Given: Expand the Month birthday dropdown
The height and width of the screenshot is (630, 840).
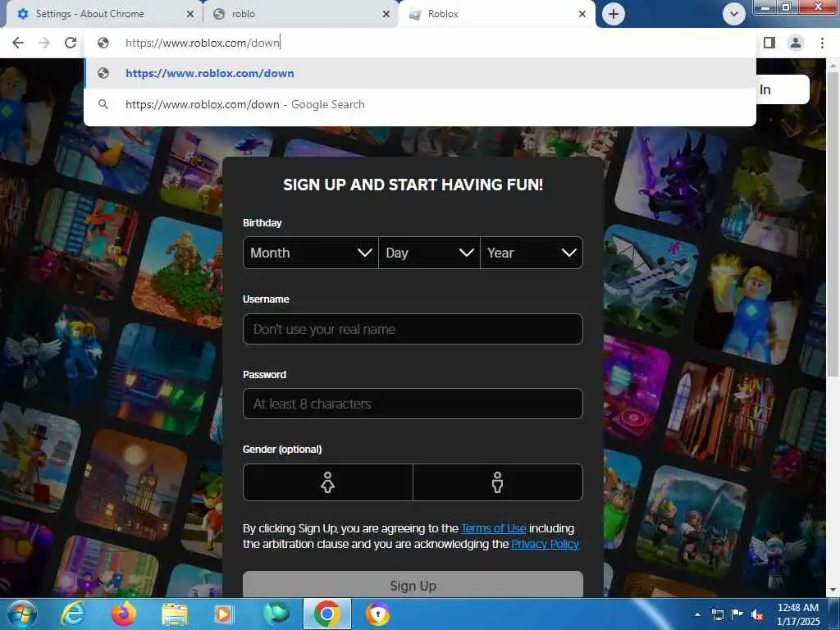Looking at the screenshot, I should point(311,253).
